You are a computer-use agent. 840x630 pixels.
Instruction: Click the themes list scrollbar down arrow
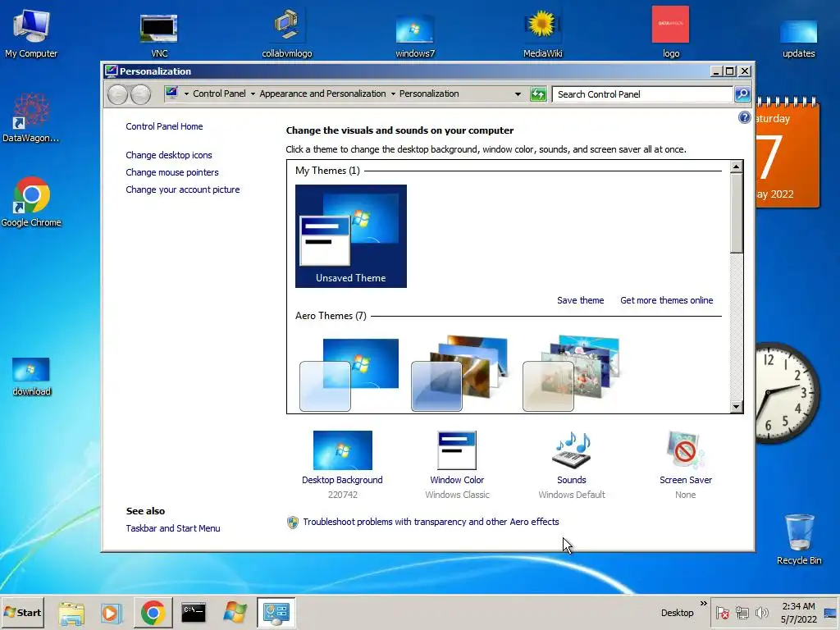737,407
